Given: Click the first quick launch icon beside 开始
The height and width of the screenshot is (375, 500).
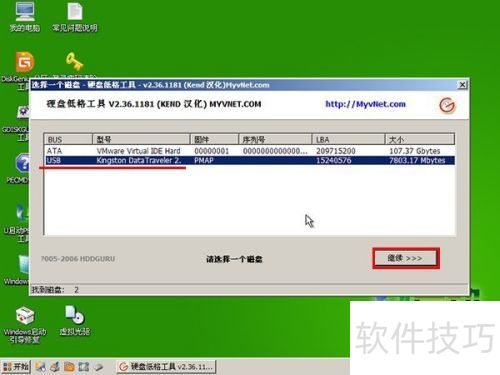Looking at the screenshot, I should tap(40, 367).
